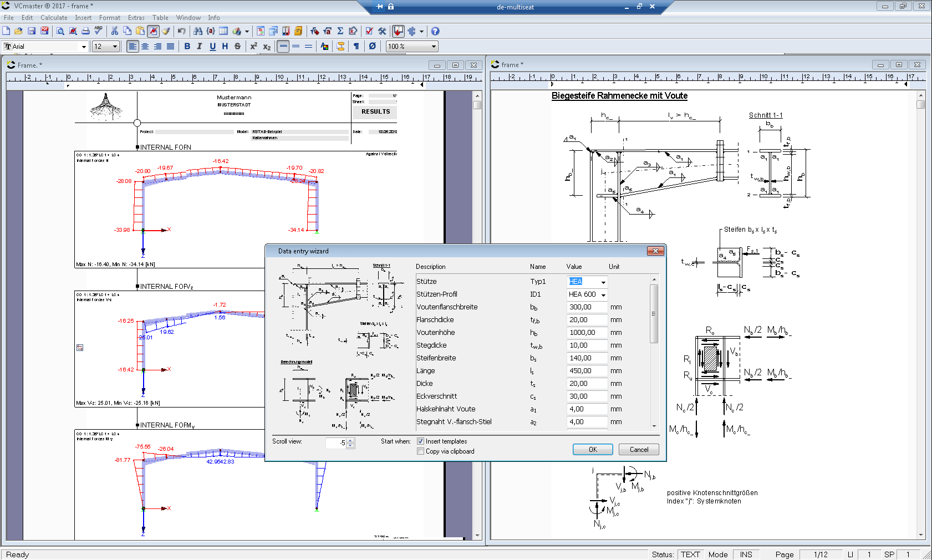
Task: Open the Extras menu
Action: click(x=136, y=17)
